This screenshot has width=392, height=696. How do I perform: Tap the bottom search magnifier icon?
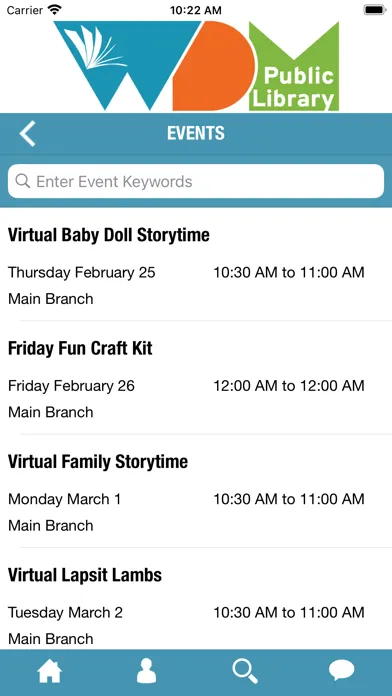[x=245, y=672]
